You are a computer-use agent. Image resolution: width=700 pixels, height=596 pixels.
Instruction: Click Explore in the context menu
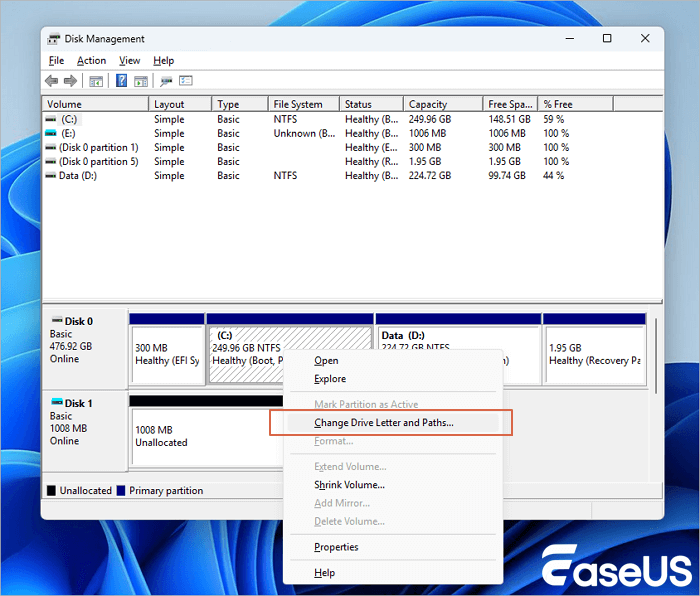click(330, 379)
